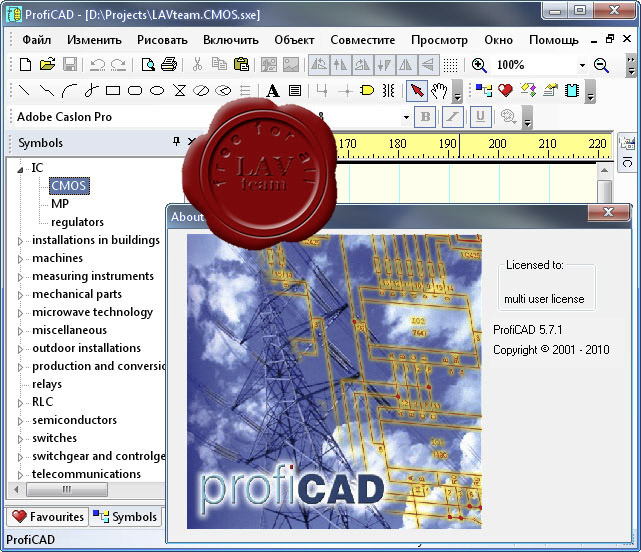Collapse the IC tree node
The width and height of the screenshot is (641, 552).
tap(20, 169)
